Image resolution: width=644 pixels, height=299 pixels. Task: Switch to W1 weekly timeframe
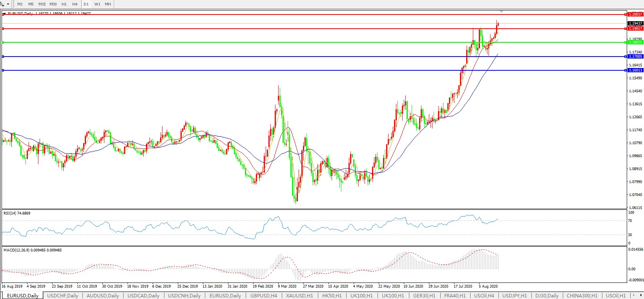pyautogui.click(x=97, y=4)
